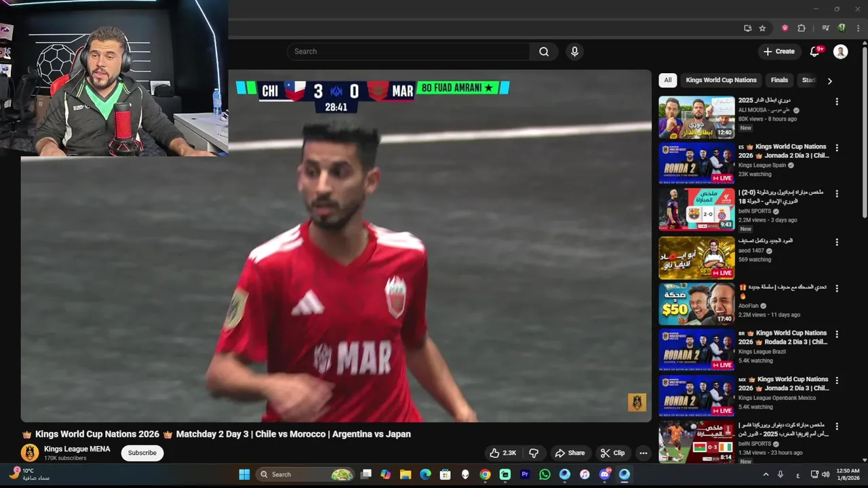Image resolution: width=868 pixels, height=488 pixels.
Task: Open the media control playlist icon
Action: (x=825, y=28)
